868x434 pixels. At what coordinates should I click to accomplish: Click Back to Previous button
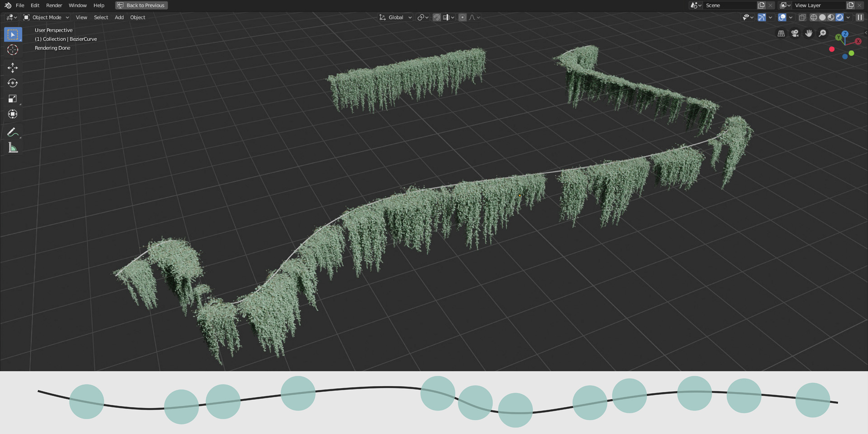(141, 5)
